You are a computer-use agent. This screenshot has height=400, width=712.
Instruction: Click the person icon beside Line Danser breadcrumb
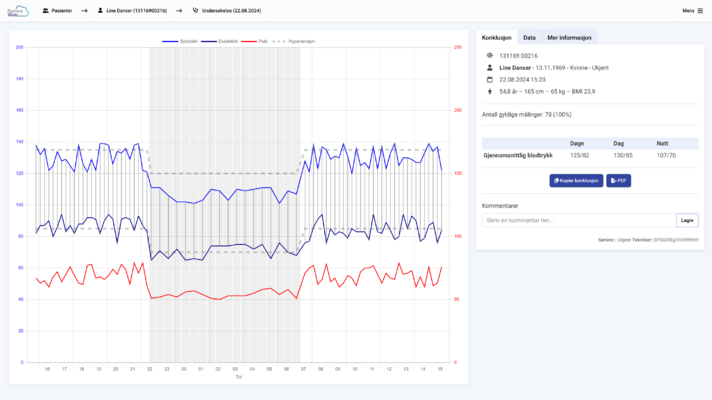pyautogui.click(x=99, y=10)
